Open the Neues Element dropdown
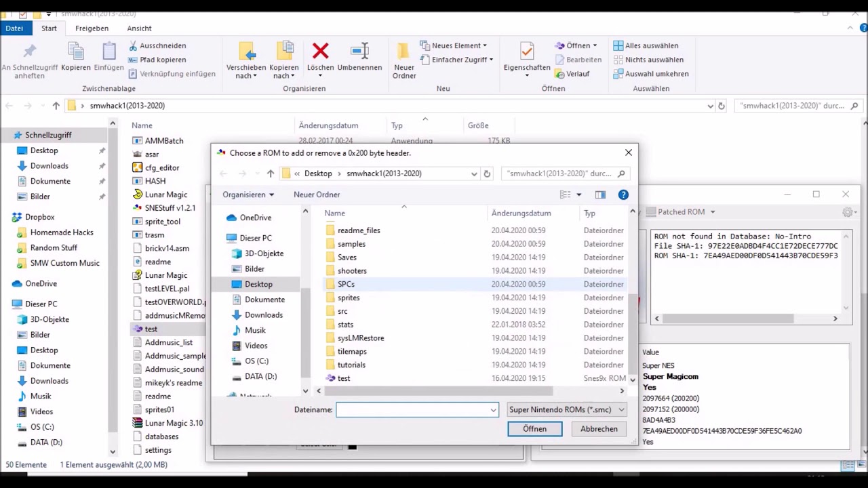 coord(453,45)
